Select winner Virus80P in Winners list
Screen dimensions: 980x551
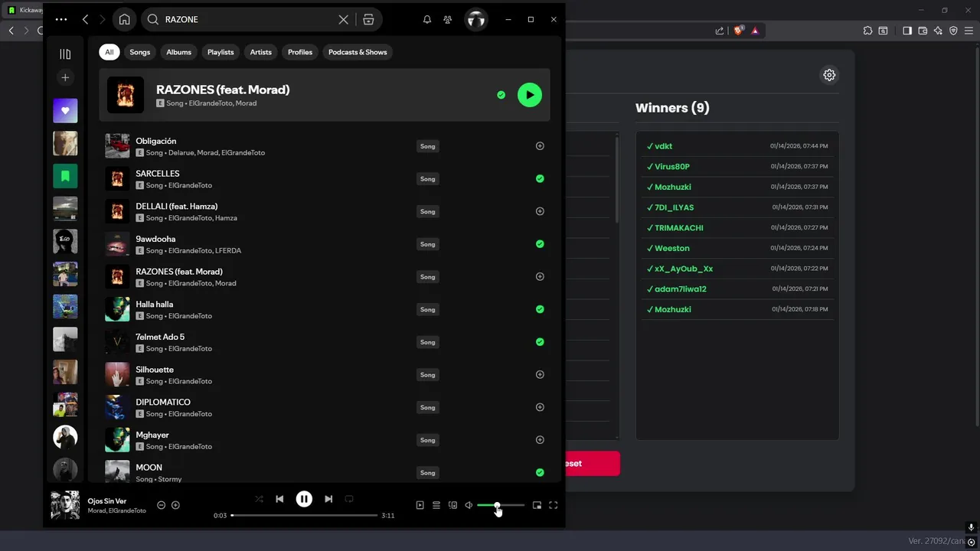pyautogui.click(x=671, y=166)
